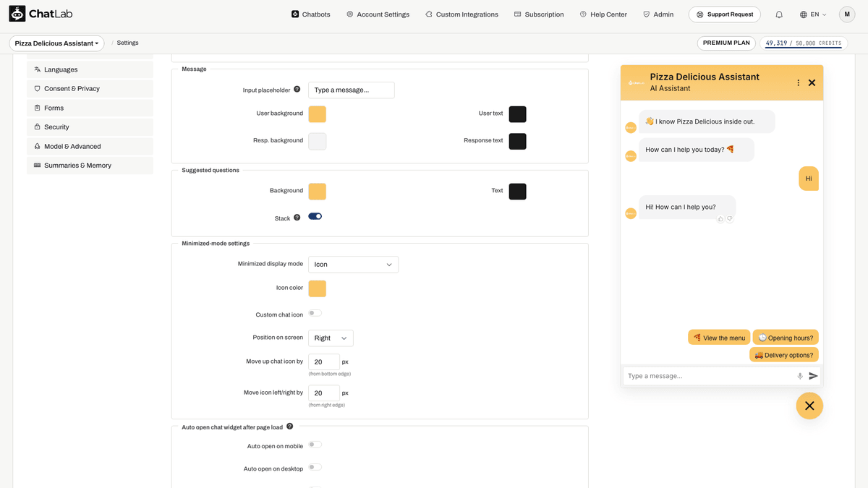The image size is (868, 488).
Task: Open Summaries & Memory section
Action: 90,166
